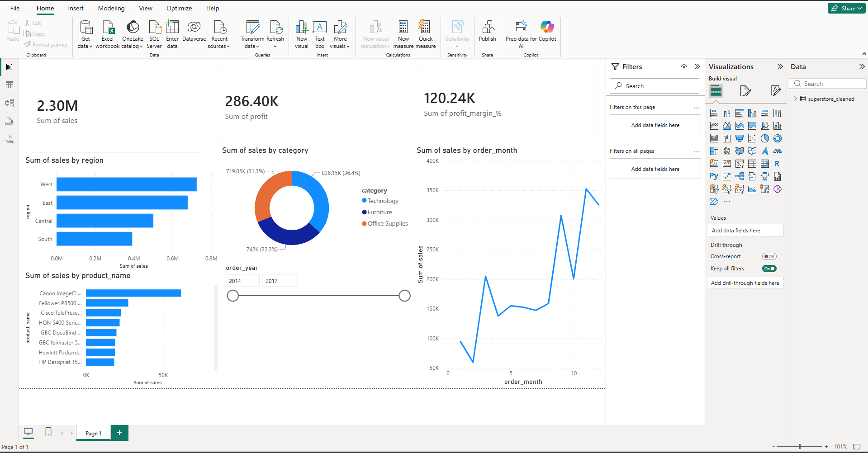Choose the R script visual

pos(778,164)
